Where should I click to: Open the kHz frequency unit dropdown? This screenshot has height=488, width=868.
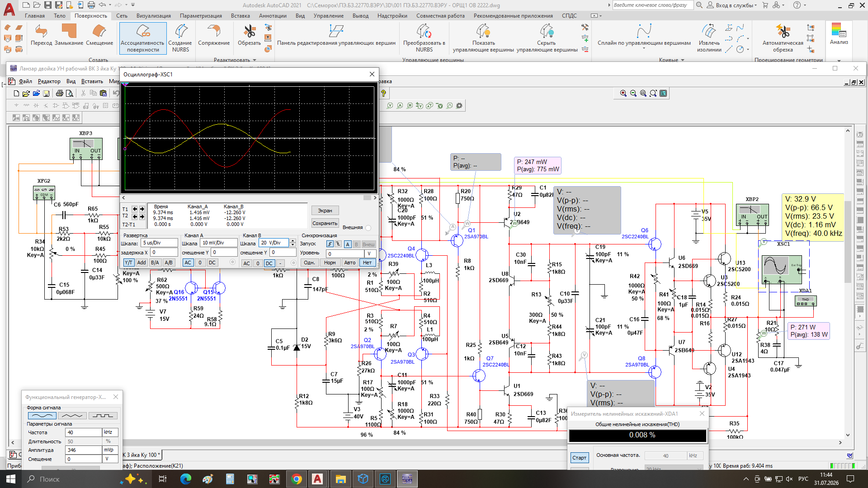[111, 432]
